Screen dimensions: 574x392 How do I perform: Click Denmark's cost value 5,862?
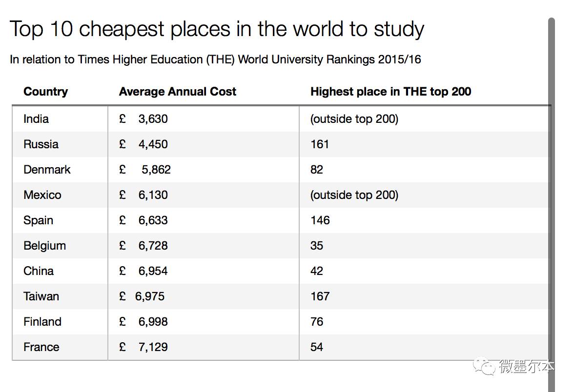[x=156, y=170]
